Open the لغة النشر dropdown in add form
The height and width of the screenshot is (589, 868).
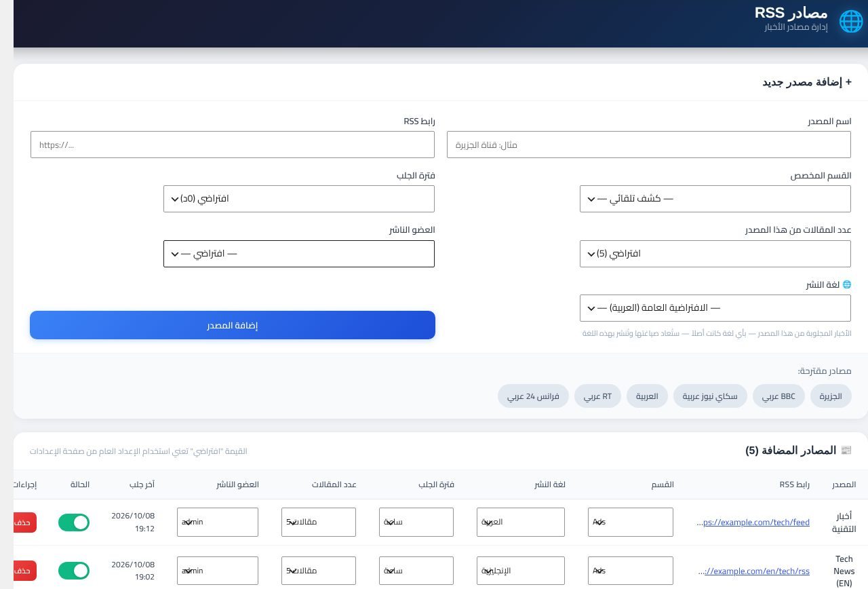[x=715, y=308]
